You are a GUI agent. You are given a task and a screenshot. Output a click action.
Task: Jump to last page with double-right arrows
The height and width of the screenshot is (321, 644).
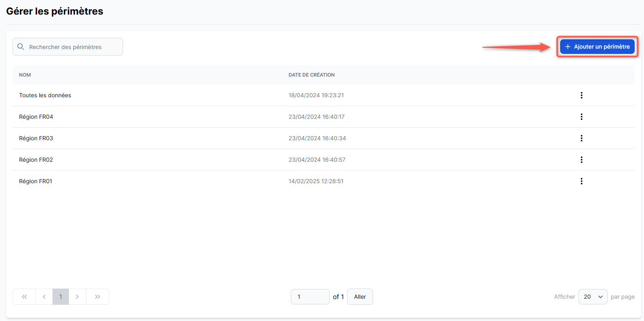pyautogui.click(x=98, y=297)
